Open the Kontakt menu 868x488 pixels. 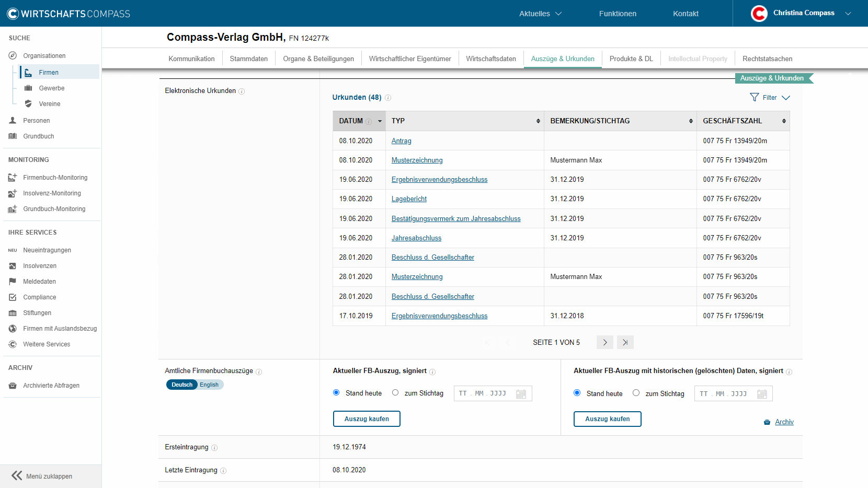point(686,14)
